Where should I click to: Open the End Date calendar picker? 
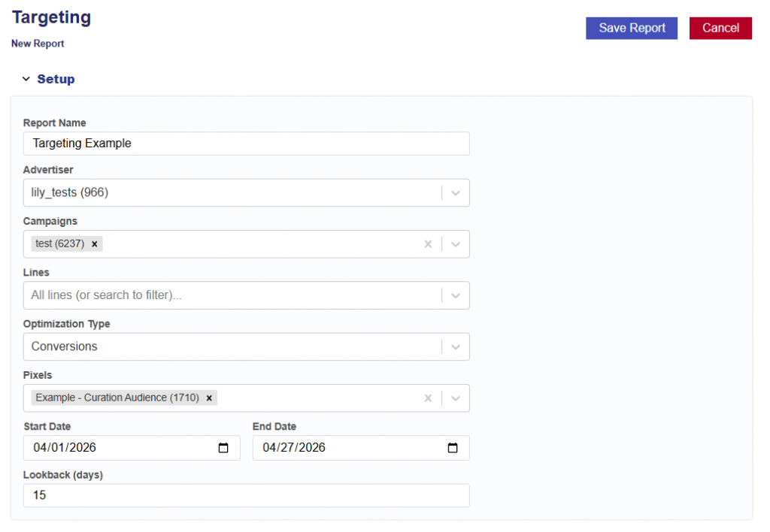coord(453,448)
